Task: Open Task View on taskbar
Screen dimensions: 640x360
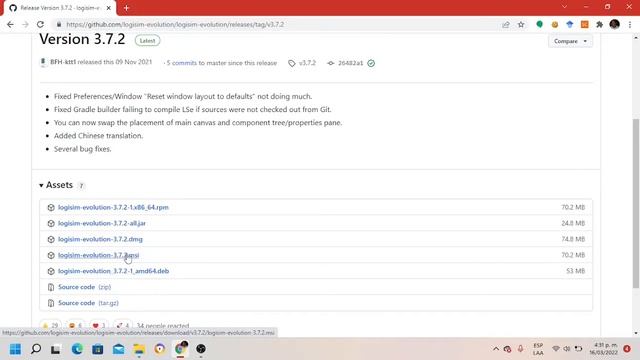Action: pos(56,349)
